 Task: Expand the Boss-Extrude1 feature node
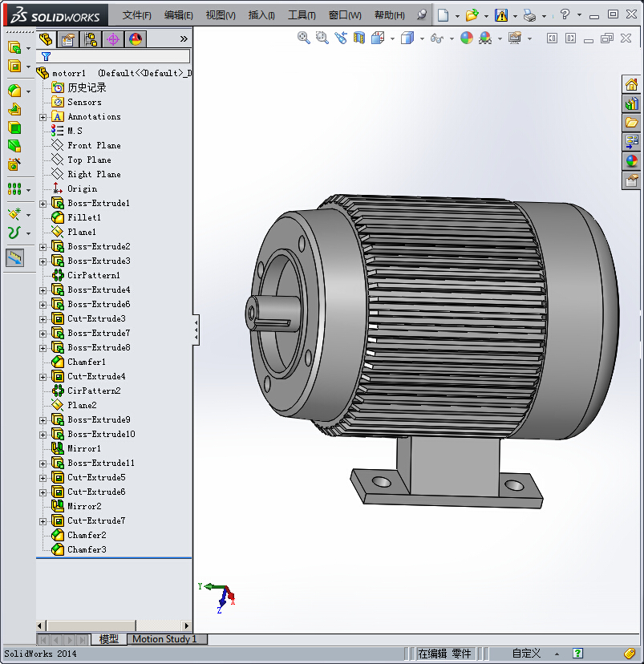click(43, 204)
